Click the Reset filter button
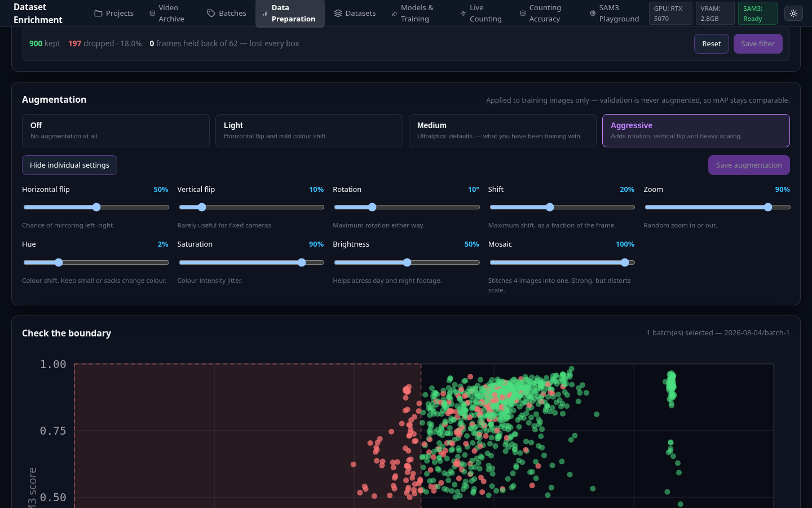 (711, 43)
